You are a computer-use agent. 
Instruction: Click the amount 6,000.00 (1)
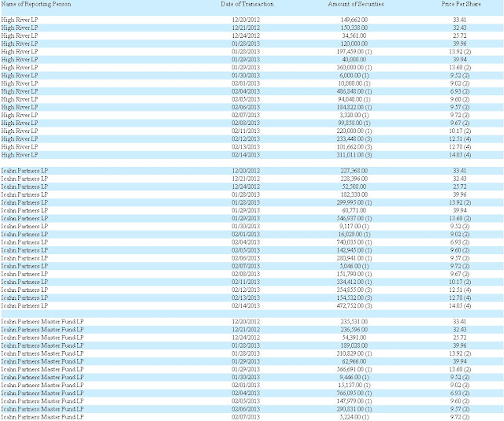(x=354, y=76)
